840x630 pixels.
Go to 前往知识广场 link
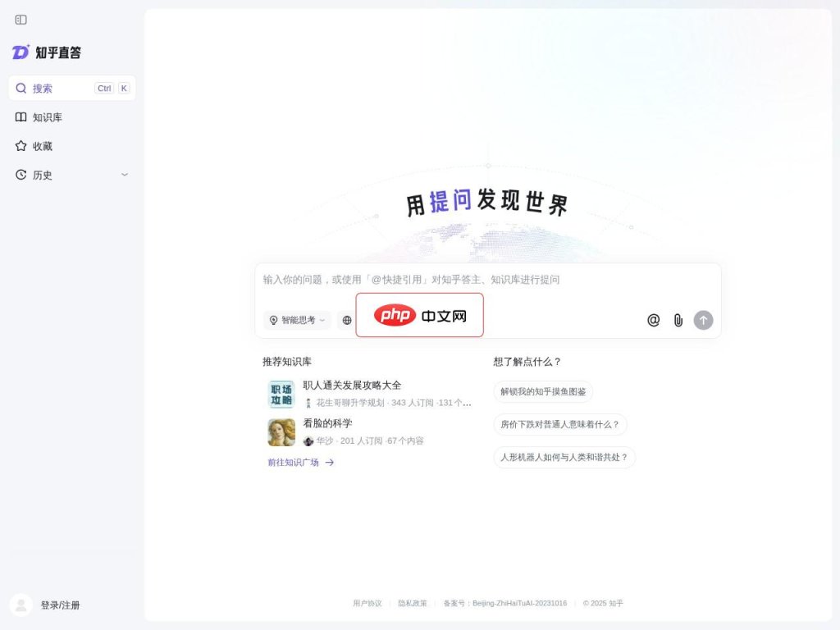pos(301,463)
